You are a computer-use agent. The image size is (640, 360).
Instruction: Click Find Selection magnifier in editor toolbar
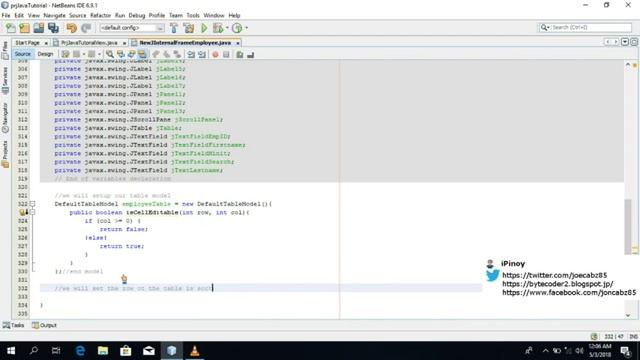click(109, 54)
